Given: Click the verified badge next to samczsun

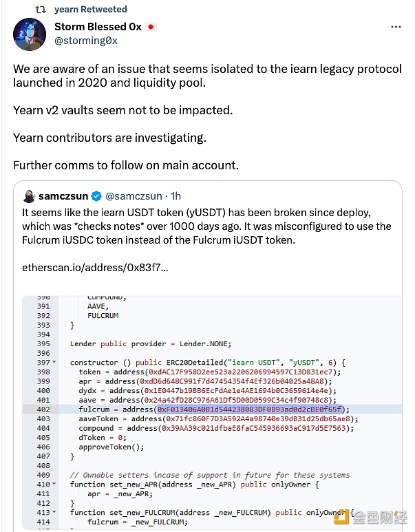Looking at the screenshot, I should pos(98,196).
